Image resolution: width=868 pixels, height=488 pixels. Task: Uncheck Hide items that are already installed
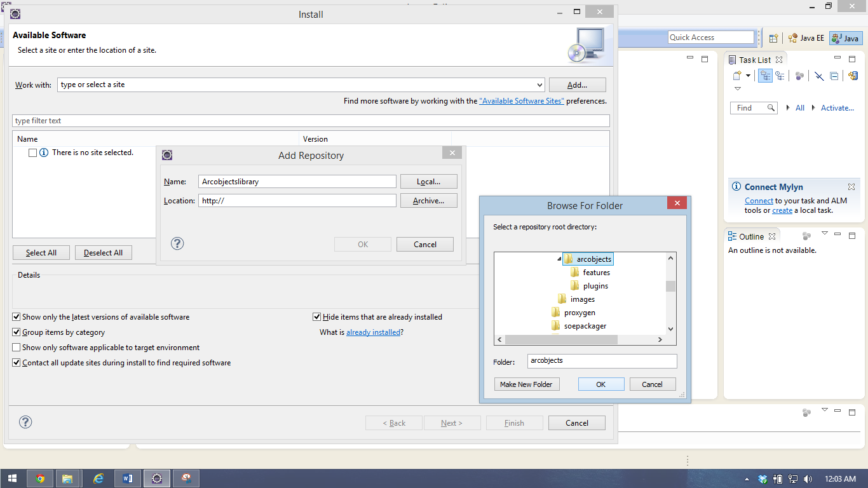tap(316, 316)
